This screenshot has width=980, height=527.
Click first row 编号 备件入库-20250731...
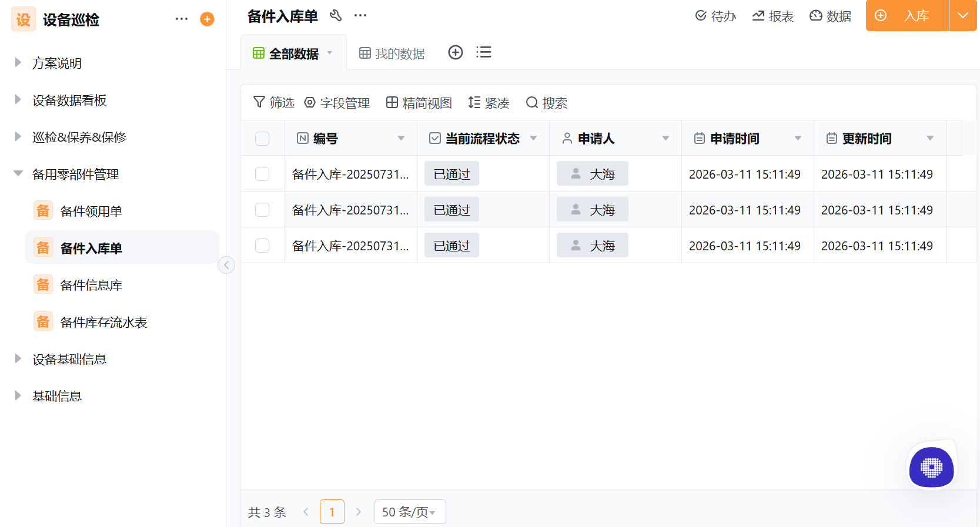350,174
